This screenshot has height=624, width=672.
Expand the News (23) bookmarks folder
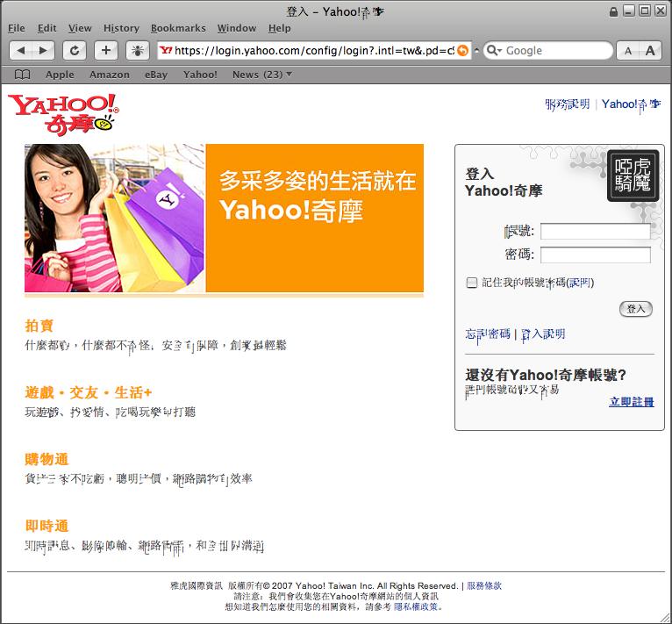(261, 75)
